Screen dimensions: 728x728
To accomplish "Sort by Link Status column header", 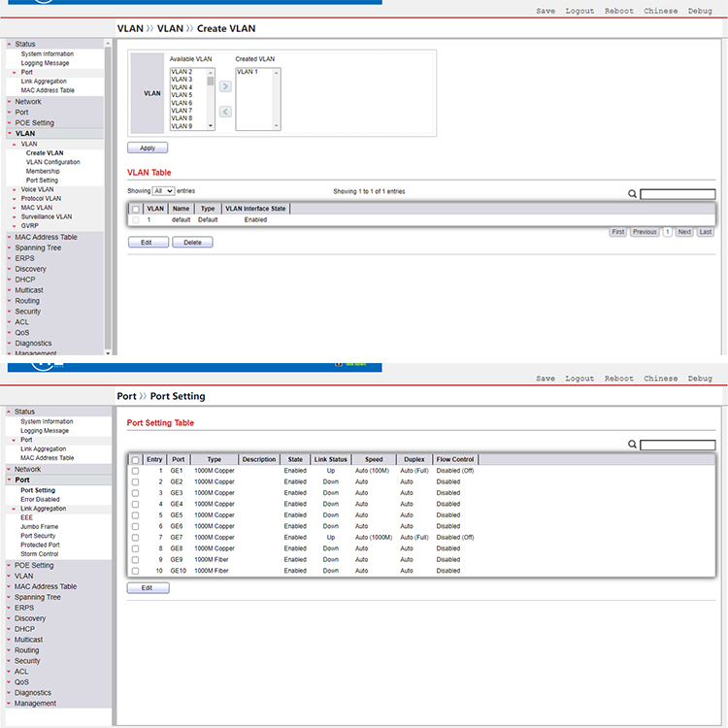I will click(x=330, y=459).
